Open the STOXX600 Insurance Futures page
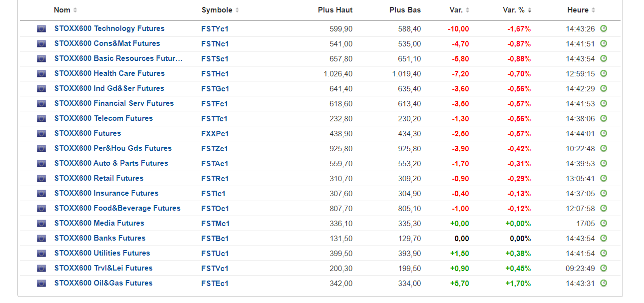Image resolution: width=644 pixels, height=303 pixels. pos(106,193)
